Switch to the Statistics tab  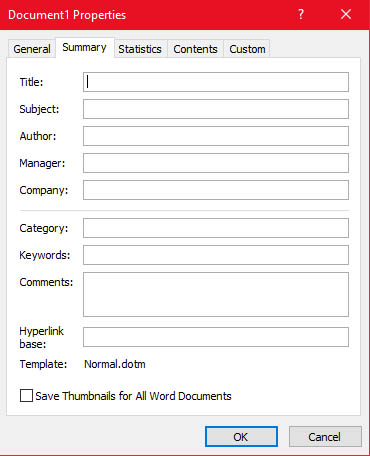(140, 49)
